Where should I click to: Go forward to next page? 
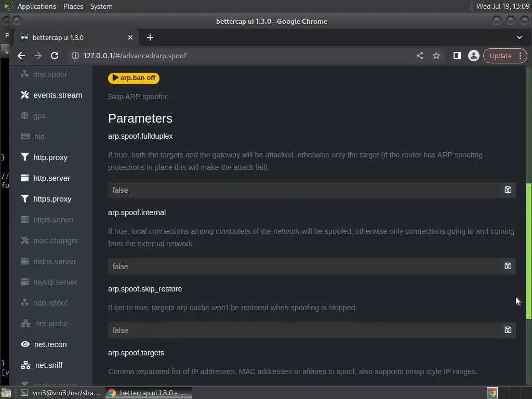[x=38, y=56]
